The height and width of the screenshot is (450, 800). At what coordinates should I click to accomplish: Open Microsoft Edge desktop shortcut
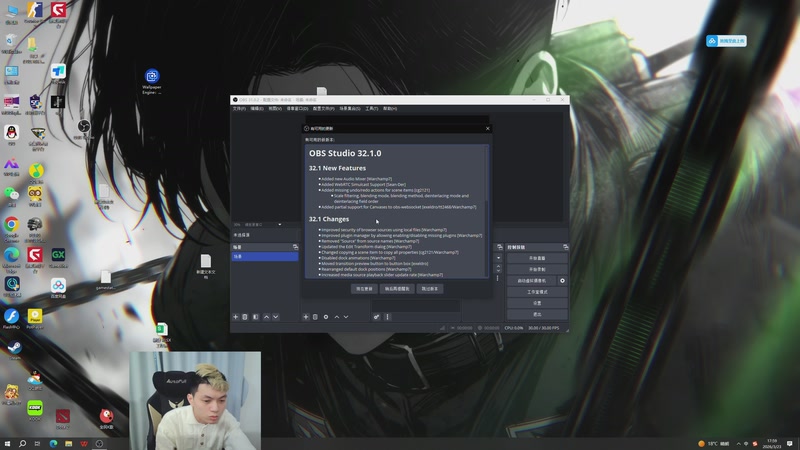[11, 260]
